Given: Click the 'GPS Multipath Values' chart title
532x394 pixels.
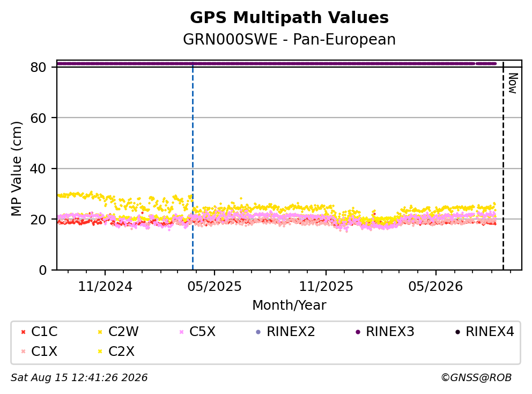Looking at the screenshot, I should pos(289,18).
